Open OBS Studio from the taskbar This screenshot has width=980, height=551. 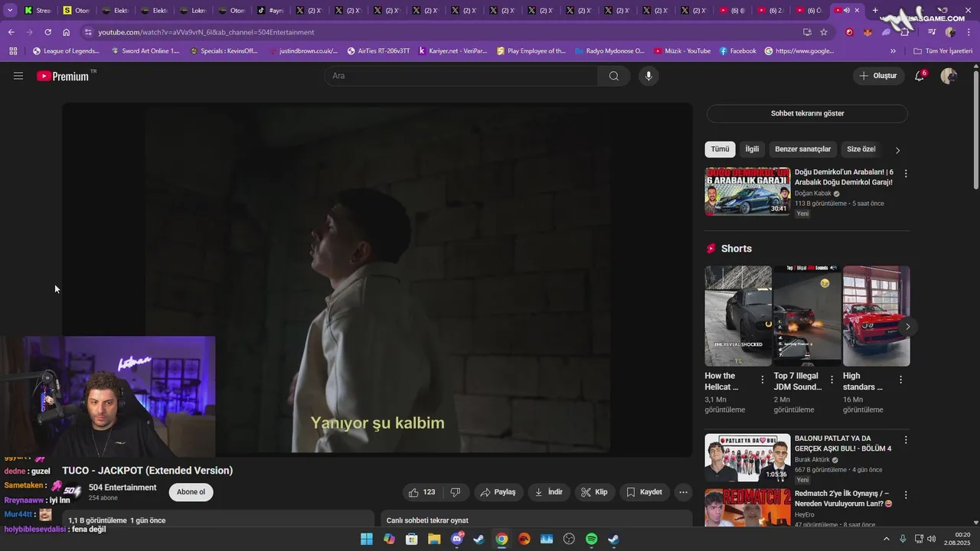(x=569, y=539)
